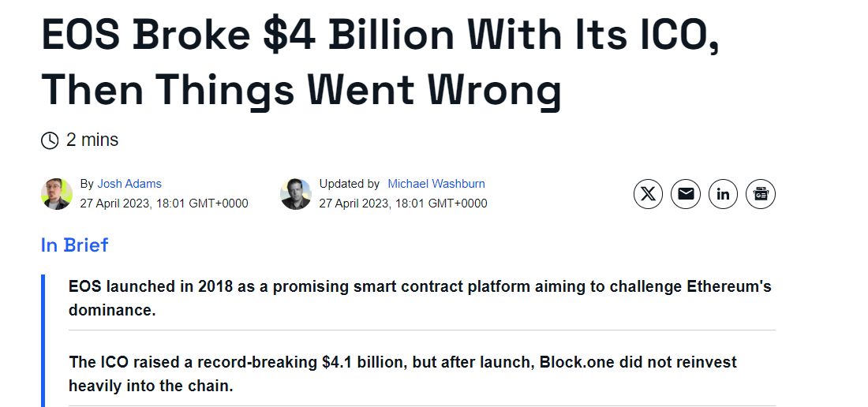Click the By label before Josh Adams
The width and height of the screenshot is (868, 407).
pos(87,184)
